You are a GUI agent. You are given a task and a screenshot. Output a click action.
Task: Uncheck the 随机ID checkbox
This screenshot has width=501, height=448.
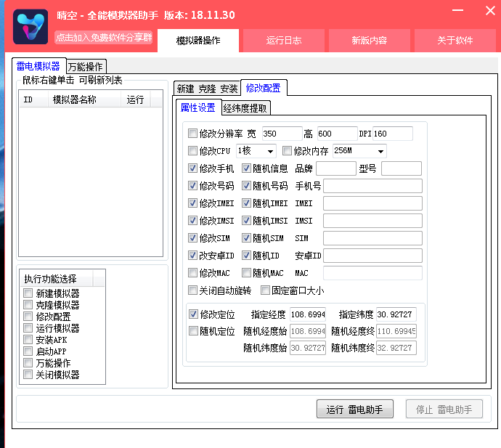pyautogui.click(x=246, y=256)
